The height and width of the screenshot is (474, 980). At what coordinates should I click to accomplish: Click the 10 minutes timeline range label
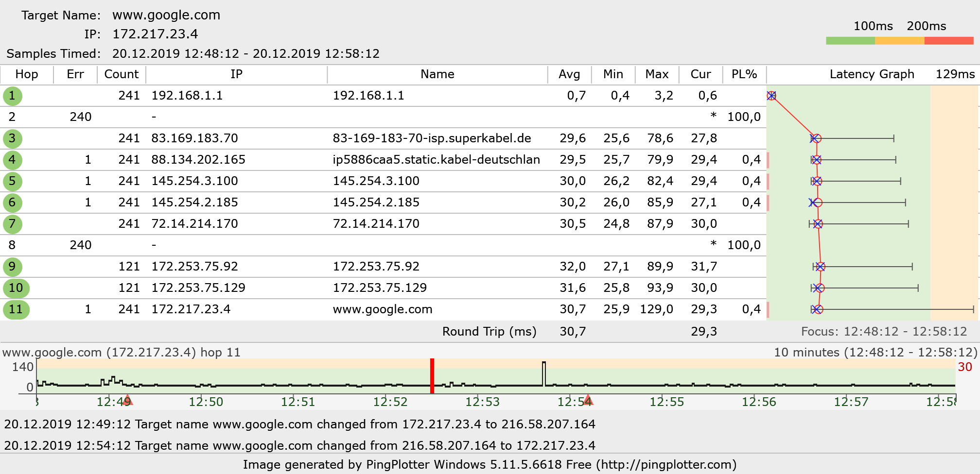coord(875,353)
